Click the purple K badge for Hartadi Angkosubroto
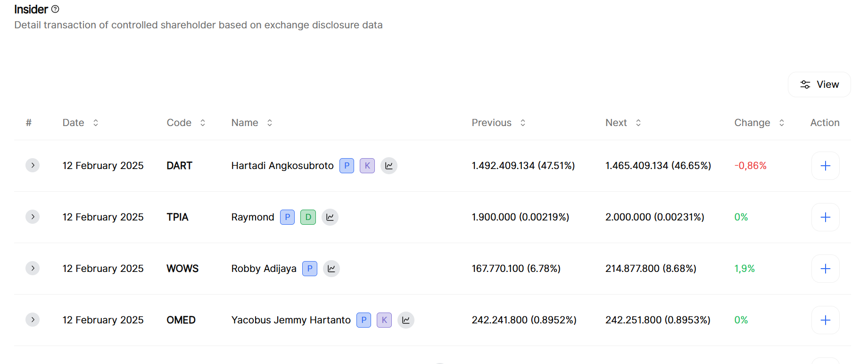Viewport: 868px width, 364px height. 367,166
